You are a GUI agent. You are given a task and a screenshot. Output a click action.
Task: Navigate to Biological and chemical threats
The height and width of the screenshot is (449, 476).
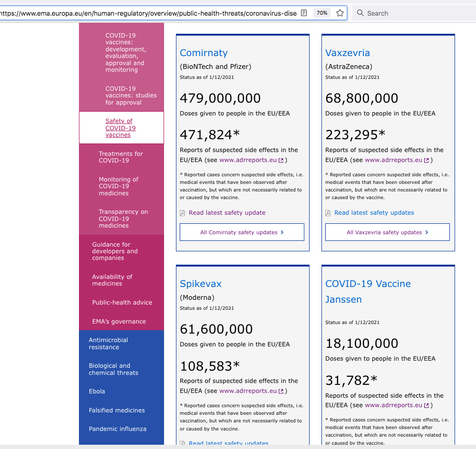(x=114, y=369)
